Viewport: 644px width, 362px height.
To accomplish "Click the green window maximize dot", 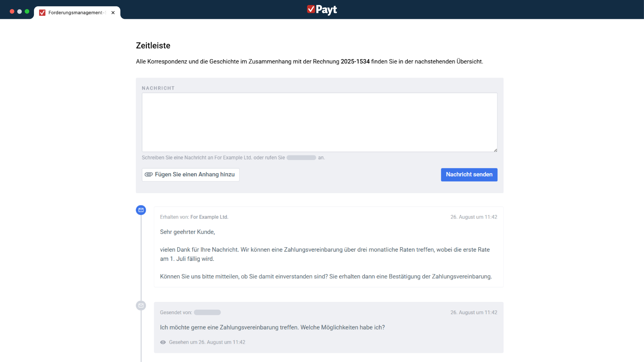I will (27, 11).
